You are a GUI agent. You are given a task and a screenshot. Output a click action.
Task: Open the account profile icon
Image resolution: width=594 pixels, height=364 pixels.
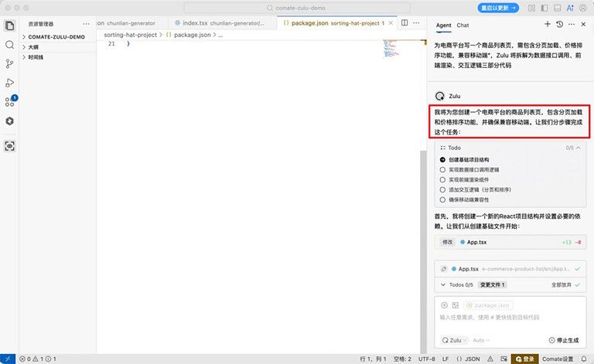pyautogui.click(x=582, y=8)
